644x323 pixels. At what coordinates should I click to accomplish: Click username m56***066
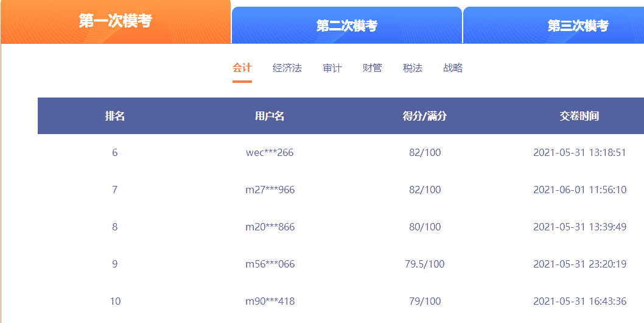(270, 264)
